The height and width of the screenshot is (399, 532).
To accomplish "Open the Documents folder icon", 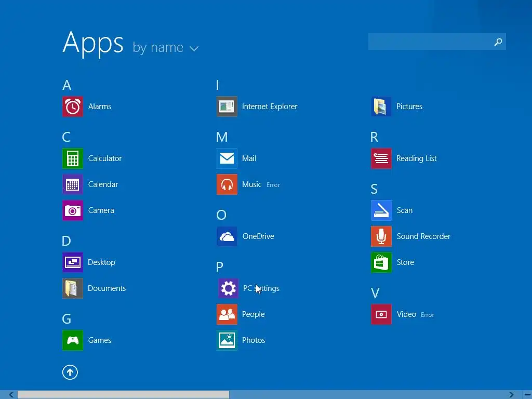I will coord(73,288).
